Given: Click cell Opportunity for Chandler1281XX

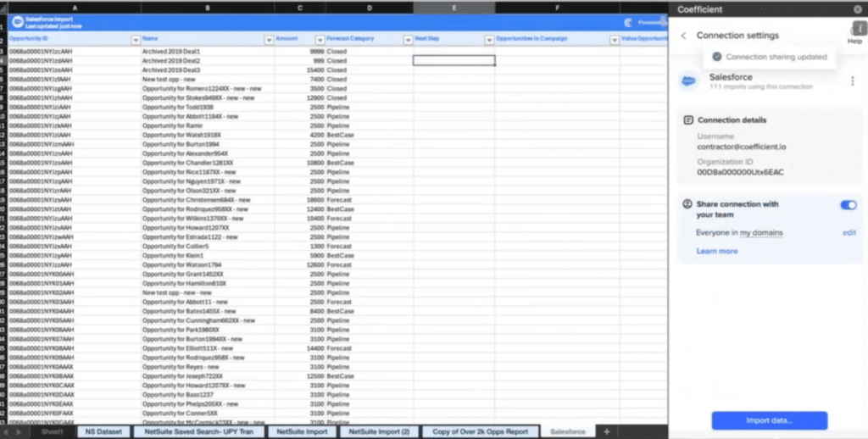Looking at the screenshot, I should pyautogui.click(x=208, y=164).
